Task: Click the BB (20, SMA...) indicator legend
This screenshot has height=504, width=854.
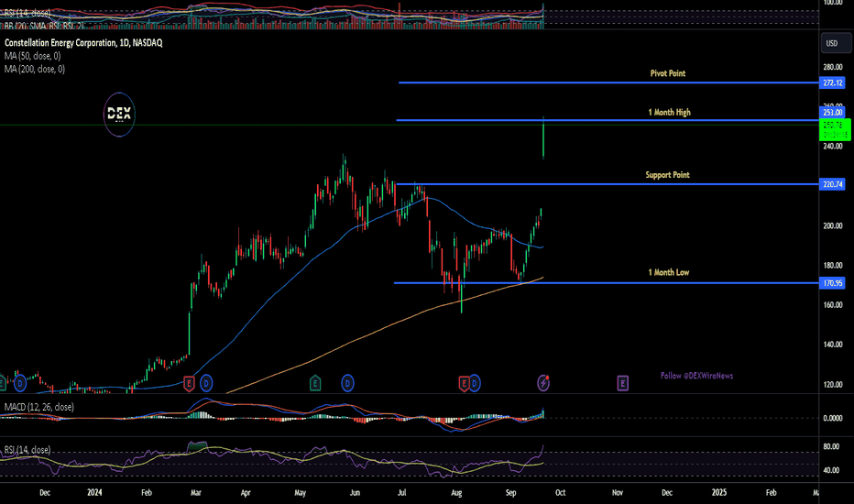Action: point(44,26)
